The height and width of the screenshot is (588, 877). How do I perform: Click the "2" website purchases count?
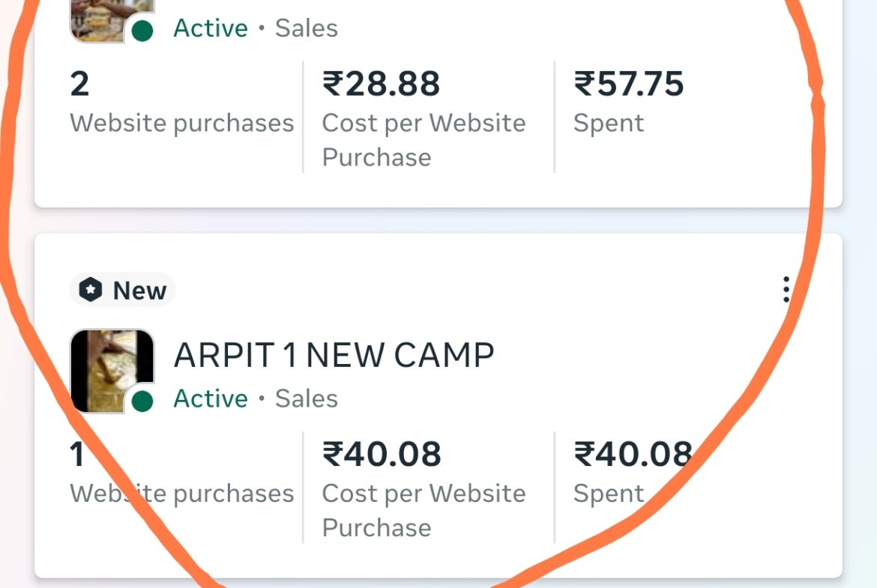(79, 84)
